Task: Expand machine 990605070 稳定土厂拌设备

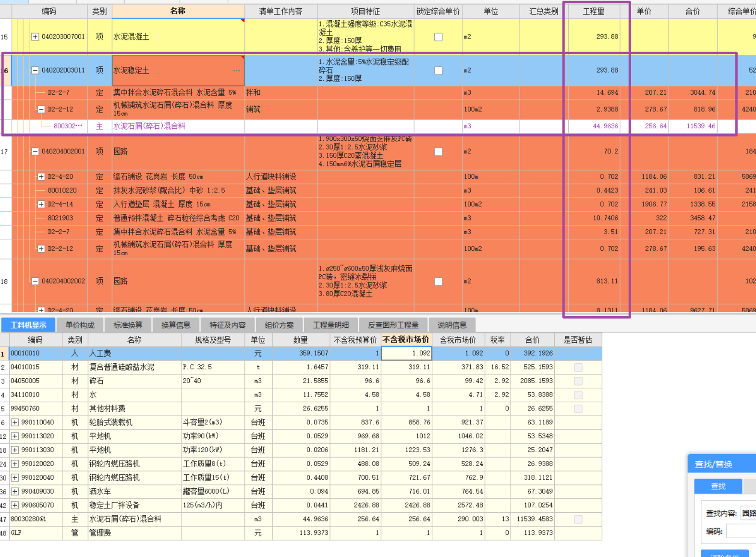Action: point(15,506)
